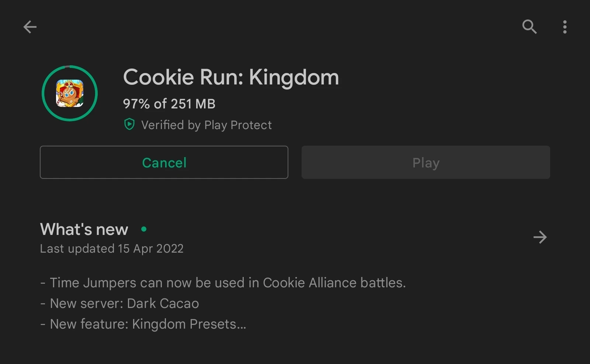Cancel the app download
The height and width of the screenshot is (364, 590).
point(164,163)
